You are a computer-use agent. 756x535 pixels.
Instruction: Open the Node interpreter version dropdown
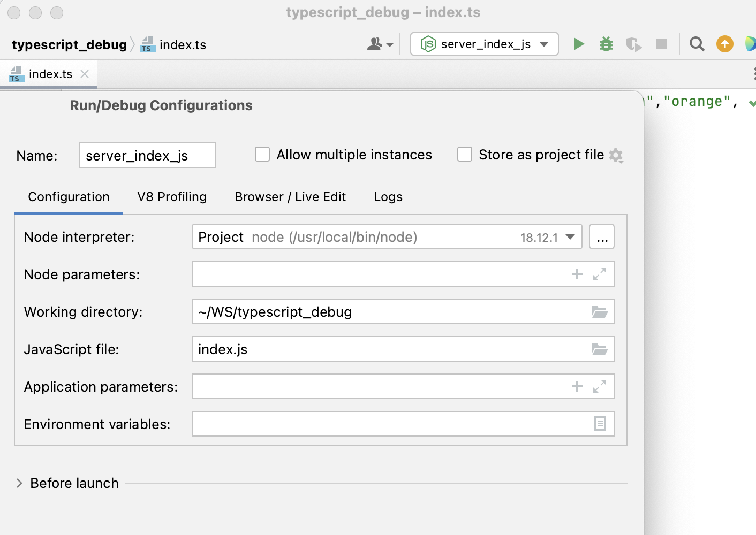(x=570, y=236)
